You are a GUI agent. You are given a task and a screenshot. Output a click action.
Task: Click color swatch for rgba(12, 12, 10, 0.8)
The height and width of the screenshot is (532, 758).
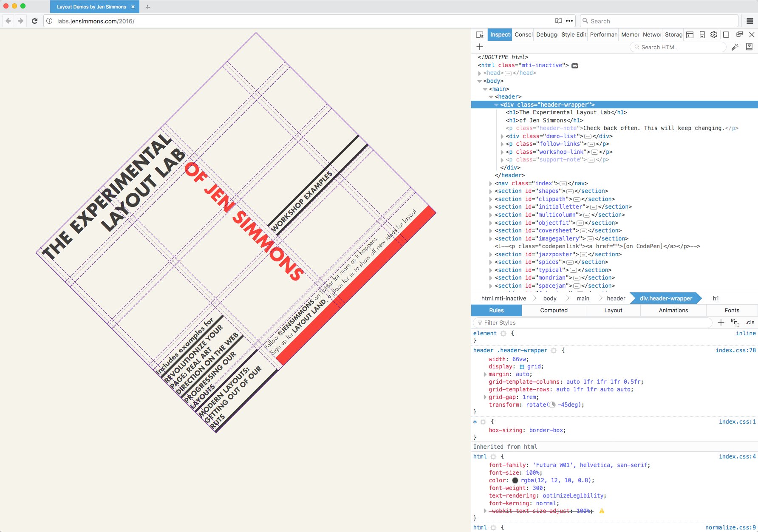(x=515, y=481)
